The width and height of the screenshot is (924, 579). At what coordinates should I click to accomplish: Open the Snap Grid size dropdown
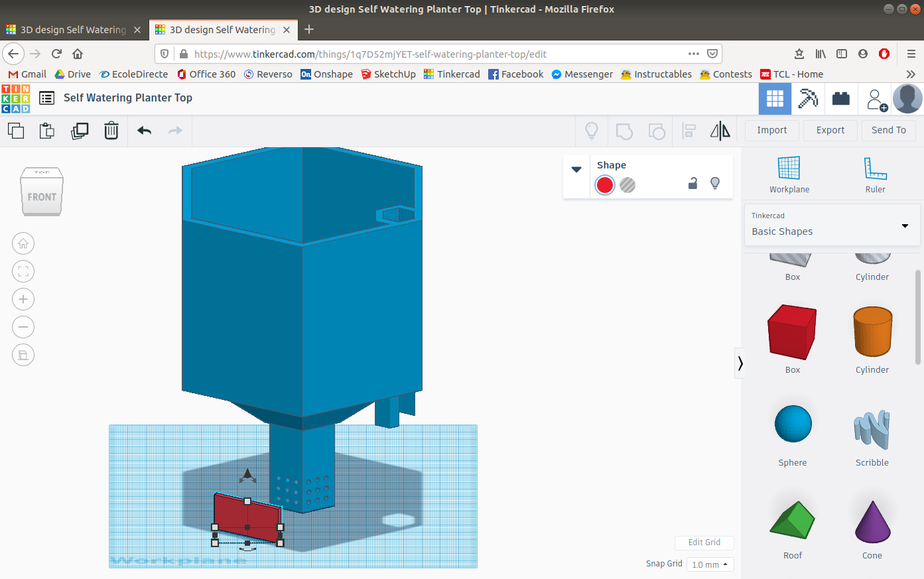click(709, 564)
